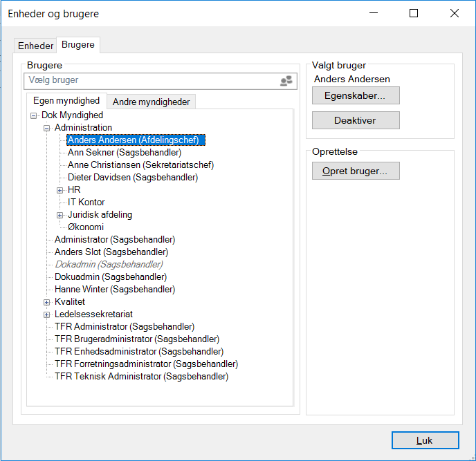Expand the Ledelsessekretariat node
This screenshot has height=461, width=476.
coord(47,314)
